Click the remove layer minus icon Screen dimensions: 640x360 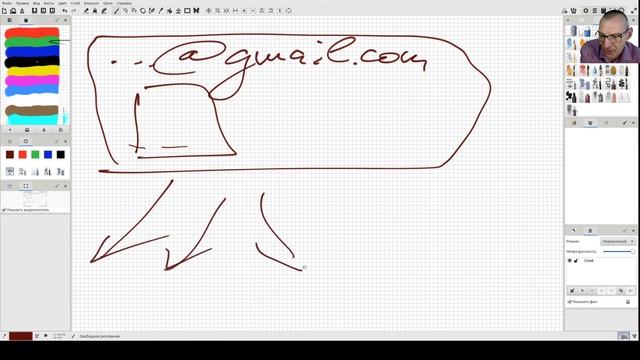pyautogui.click(x=592, y=291)
